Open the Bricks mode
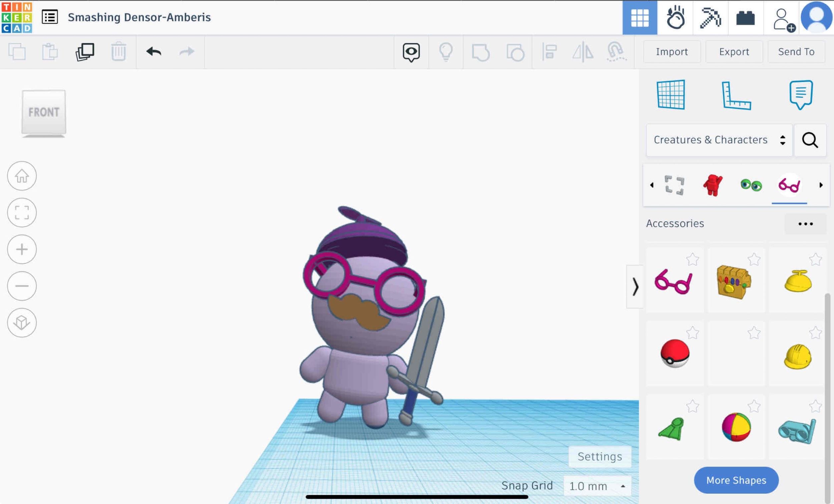Viewport: 834px width, 504px height. point(746,17)
